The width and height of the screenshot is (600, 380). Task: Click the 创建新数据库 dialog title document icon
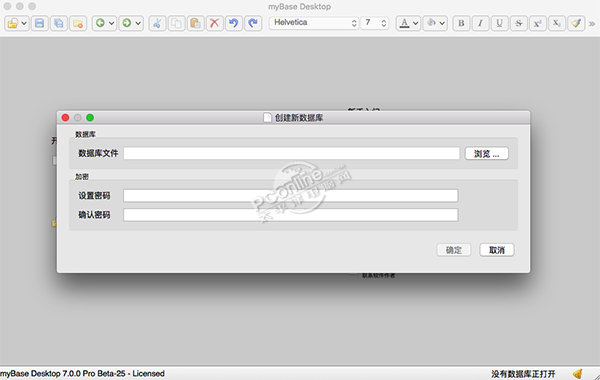pyautogui.click(x=267, y=117)
